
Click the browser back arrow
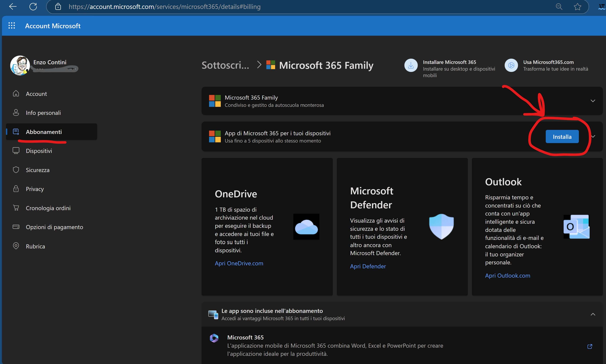[13, 7]
